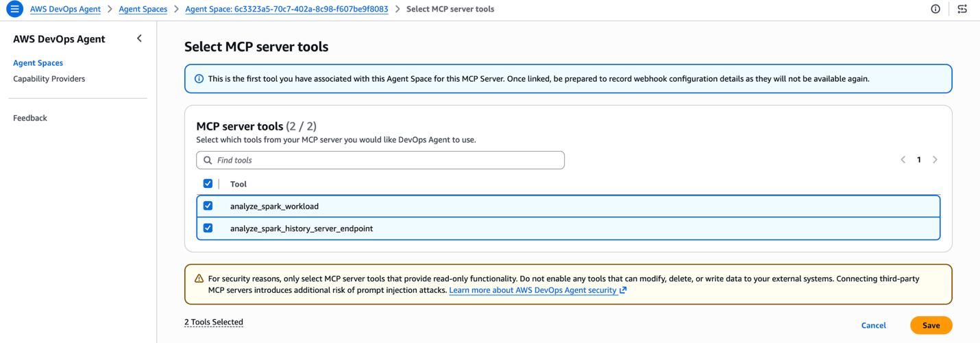The image size is (980, 343).
Task: Collapse the AWS DevOps Agent sidebar
Action: 139,38
